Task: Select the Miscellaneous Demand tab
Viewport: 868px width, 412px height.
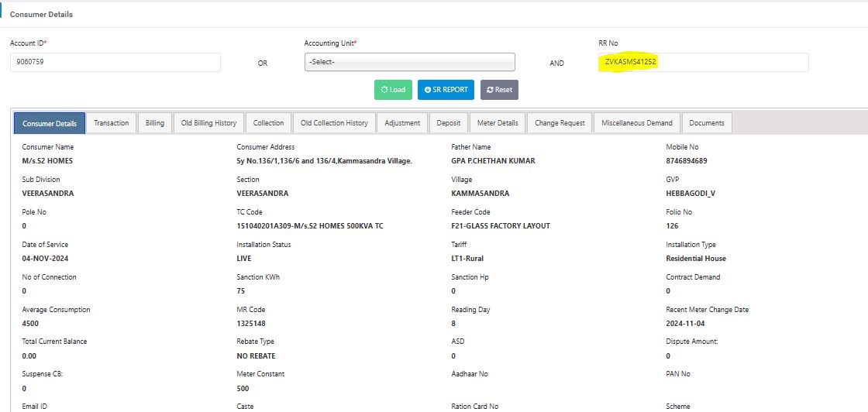Action: 637,123
